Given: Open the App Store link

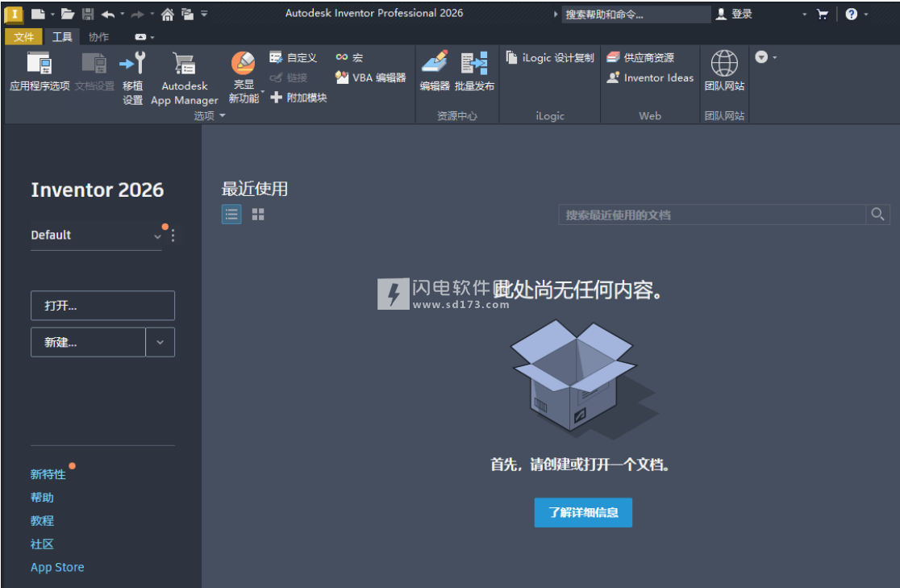Looking at the screenshot, I should click(57, 567).
